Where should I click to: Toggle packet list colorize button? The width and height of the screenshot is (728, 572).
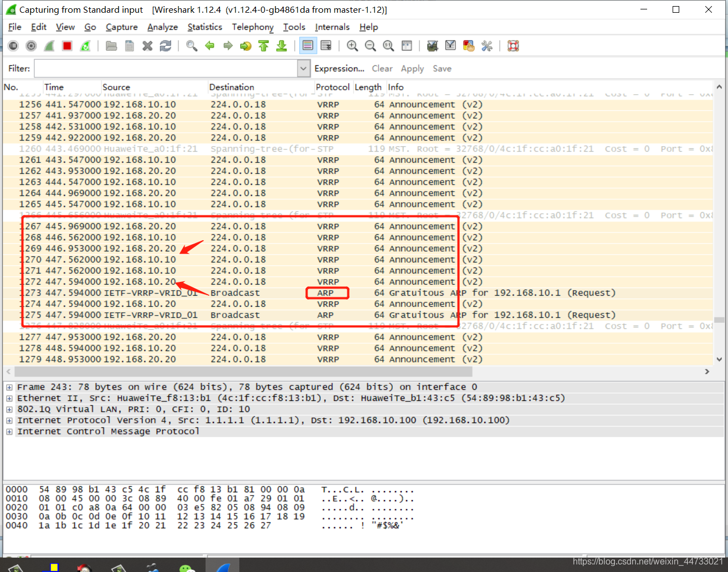(308, 46)
